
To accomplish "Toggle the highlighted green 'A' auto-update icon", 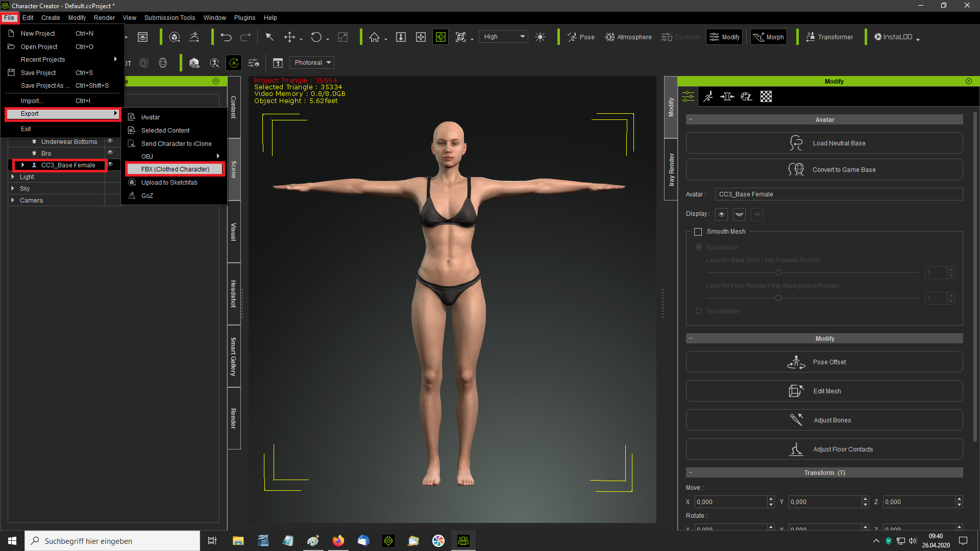I will pyautogui.click(x=234, y=63).
